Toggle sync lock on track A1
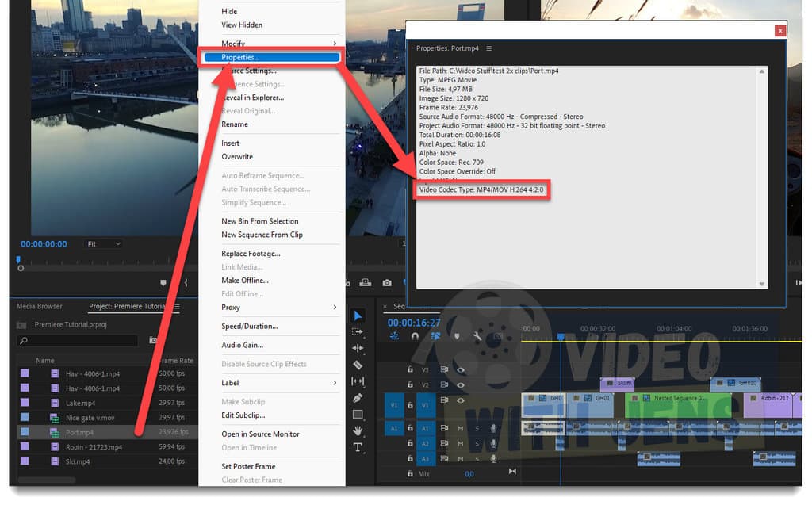The image size is (812, 505). click(444, 428)
